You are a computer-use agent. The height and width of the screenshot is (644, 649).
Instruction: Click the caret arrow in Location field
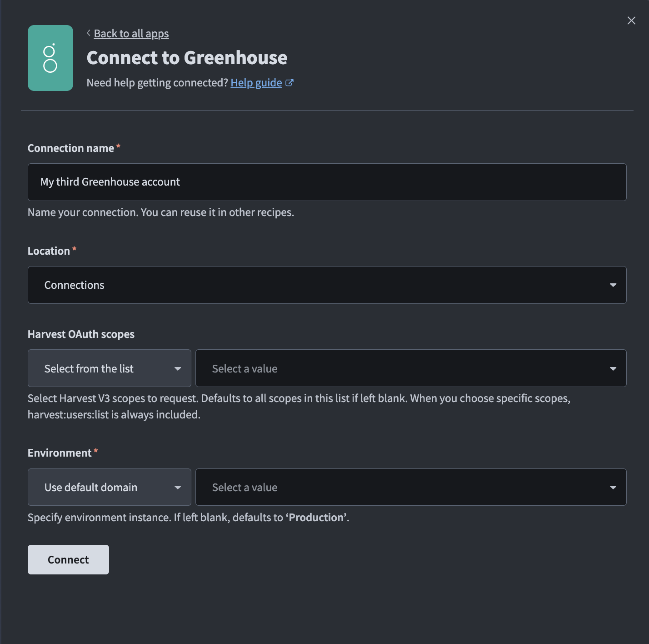coord(613,285)
